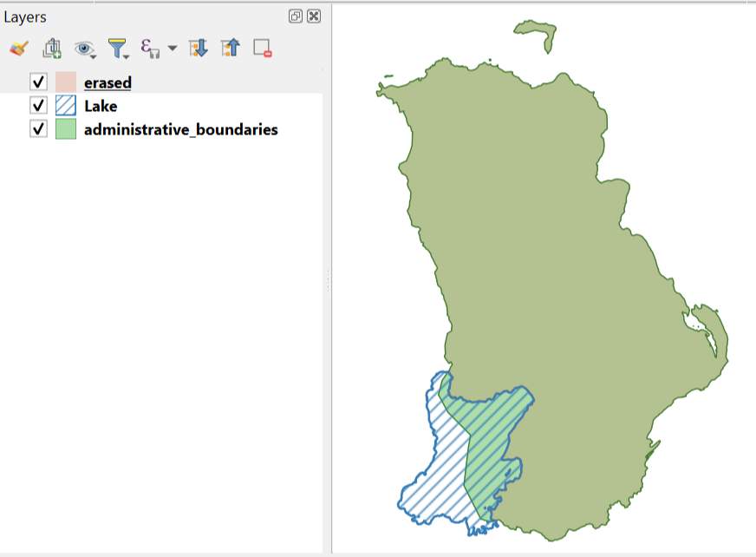This screenshot has height=557, width=756.
Task: Click the Filter Legend funnel icon
Action: (118, 49)
